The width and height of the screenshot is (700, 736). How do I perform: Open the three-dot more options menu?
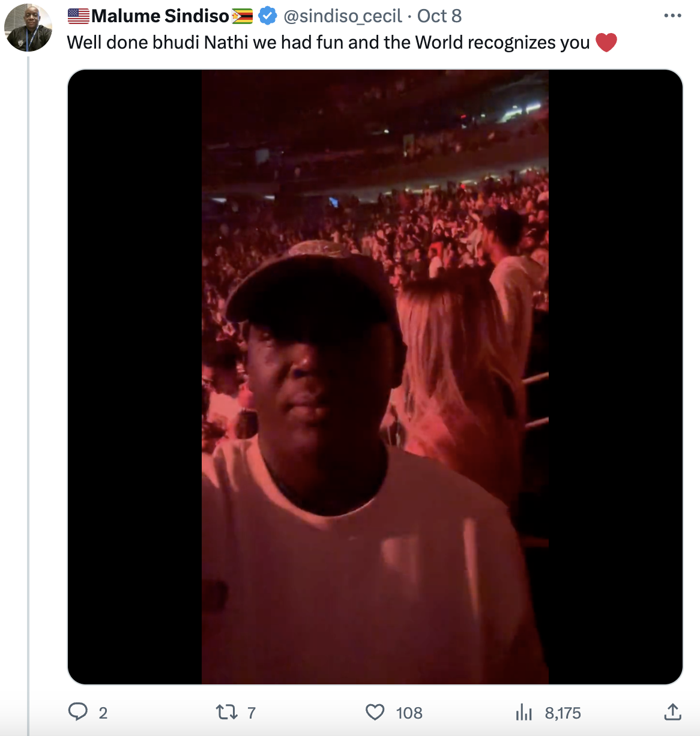pos(673,16)
